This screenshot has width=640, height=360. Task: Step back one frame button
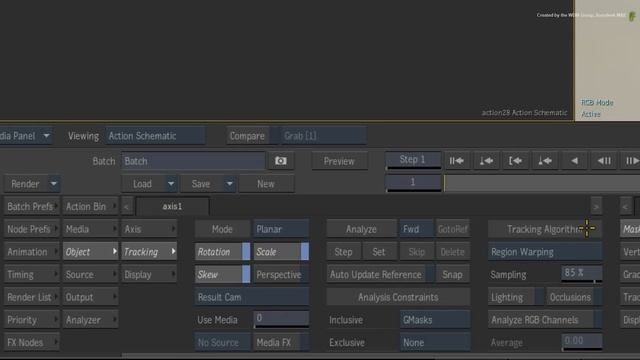coord(604,161)
